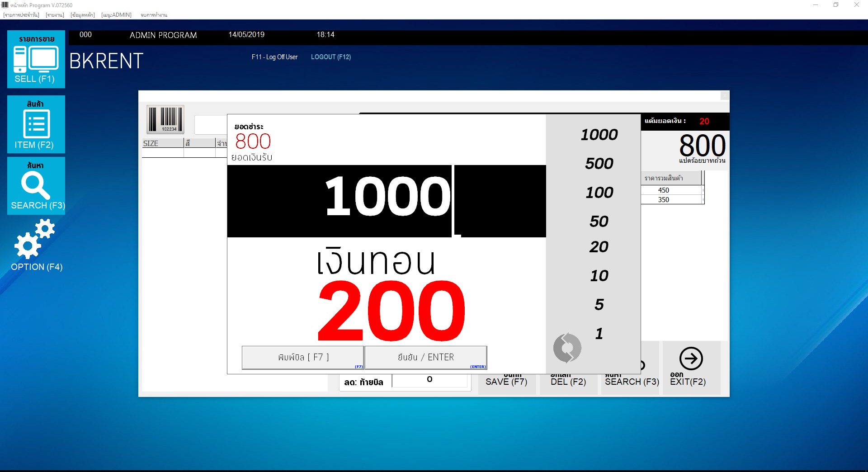Click the gray refresh arrows icon

tap(567, 348)
